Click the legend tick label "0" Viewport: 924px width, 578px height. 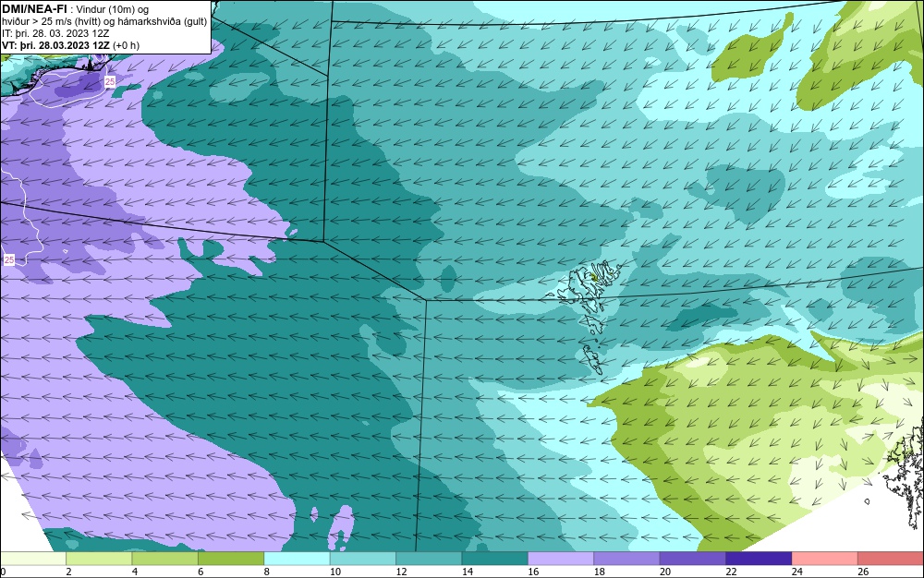(x=3, y=572)
